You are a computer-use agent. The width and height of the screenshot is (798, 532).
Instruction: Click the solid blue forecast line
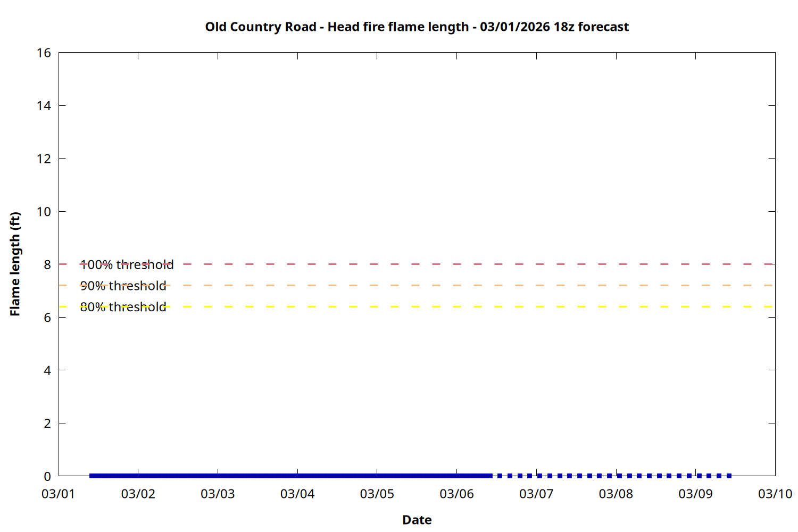pyautogui.click(x=290, y=476)
